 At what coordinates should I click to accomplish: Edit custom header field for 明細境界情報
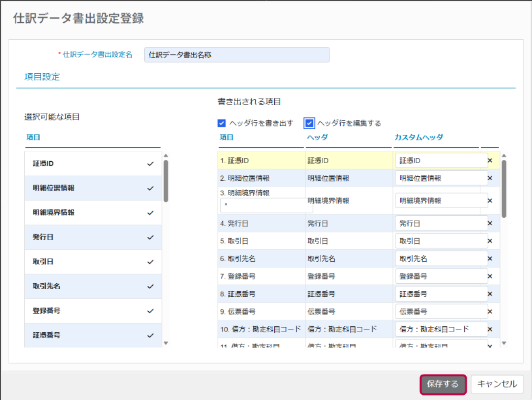pyautogui.click(x=441, y=200)
